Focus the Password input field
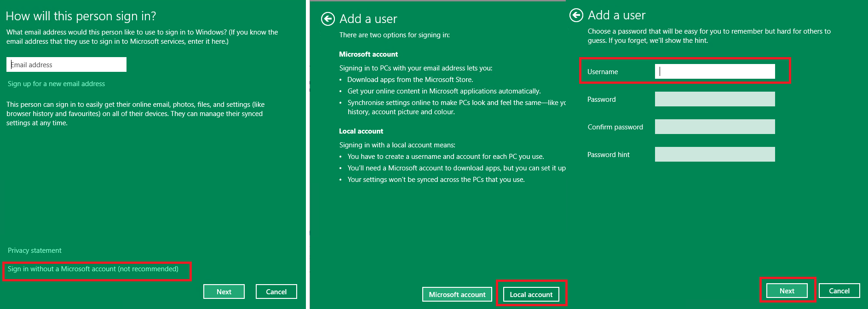The width and height of the screenshot is (868, 309). click(x=715, y=99)
